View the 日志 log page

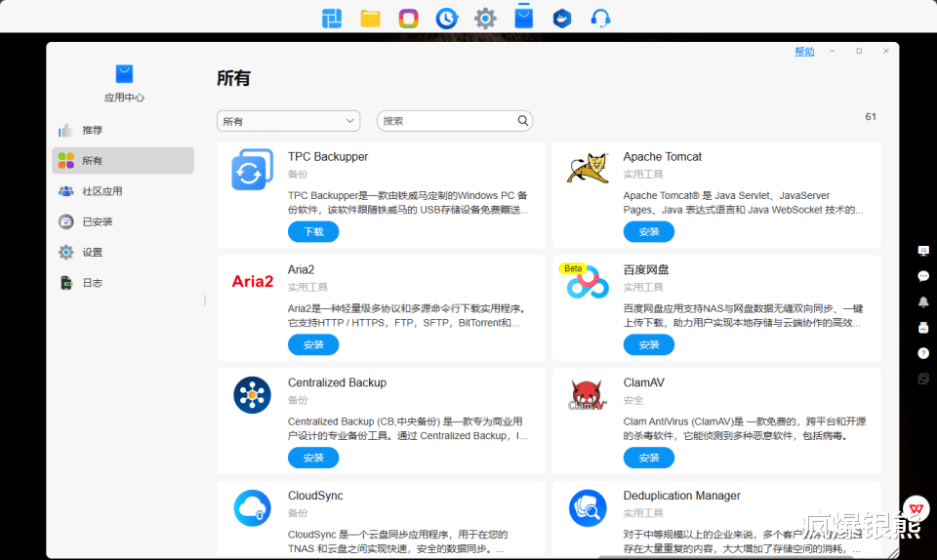[123, 282]
